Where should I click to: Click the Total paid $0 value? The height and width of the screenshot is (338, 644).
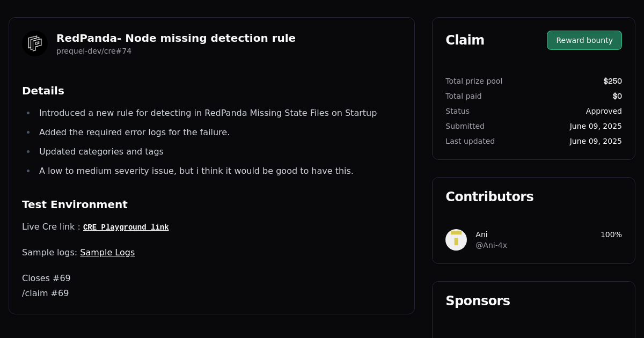pyautogui.click(x=618, y=96)
